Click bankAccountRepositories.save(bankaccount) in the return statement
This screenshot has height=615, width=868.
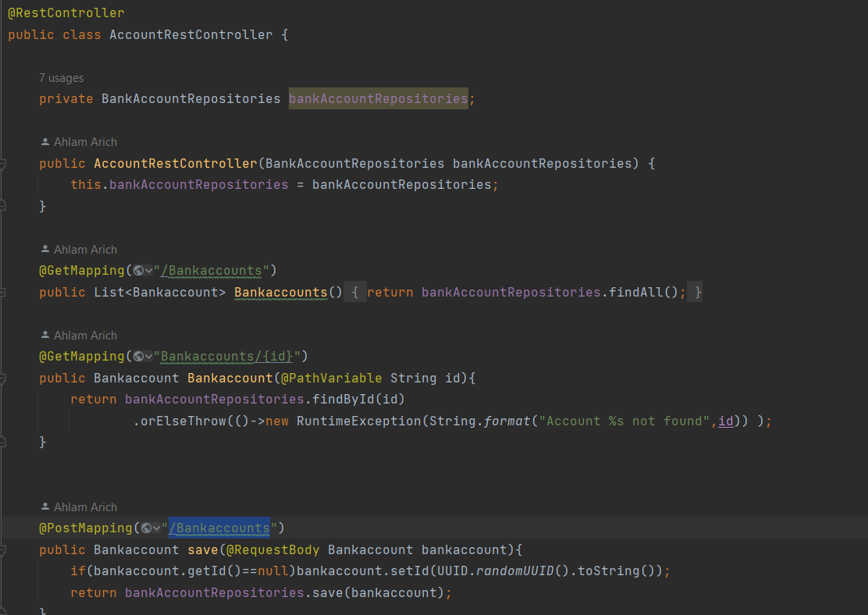pos(285,593)
